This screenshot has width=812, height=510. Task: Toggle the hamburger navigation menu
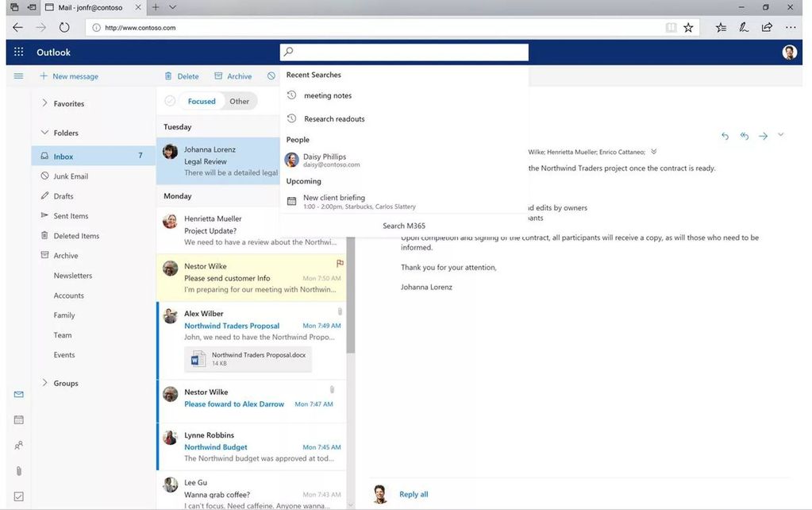point(19,76)
